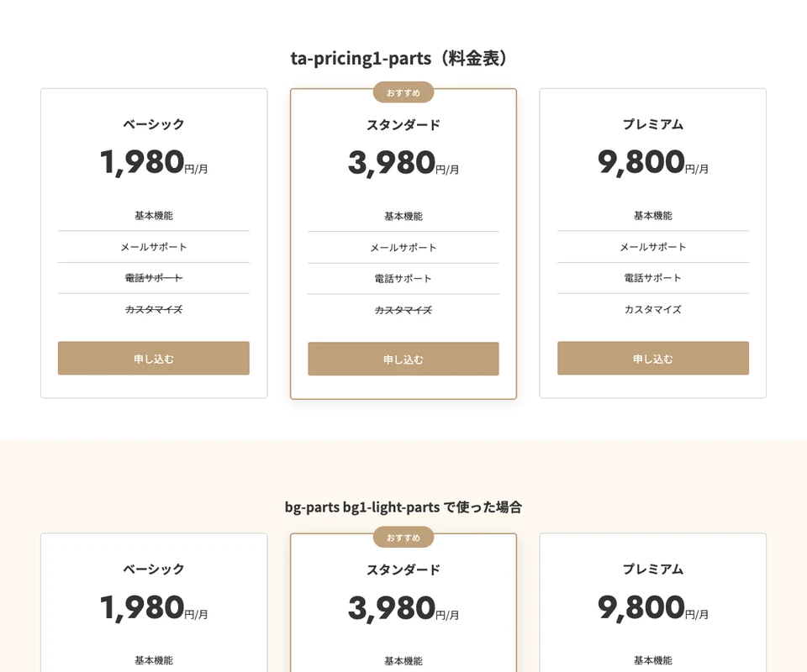Viewport: 807px width, 672px height.
Task: Click struck-through カスタマイズ in ベーシック plan
Action: click(154, 309)
